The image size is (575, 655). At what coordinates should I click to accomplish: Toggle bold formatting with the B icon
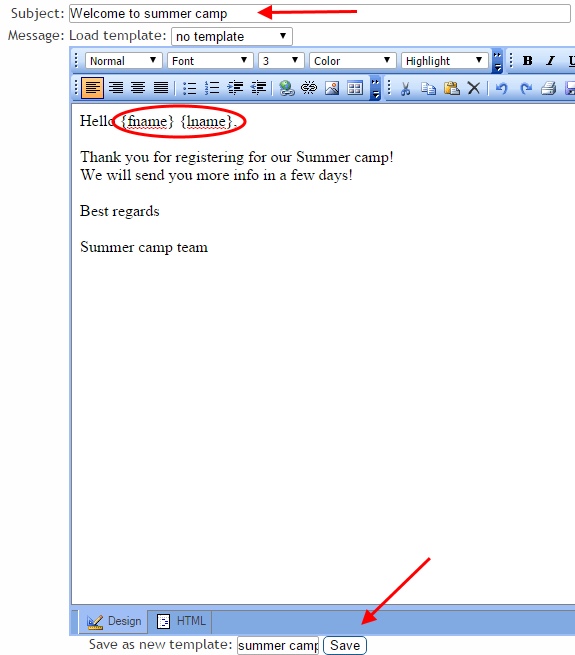(528, 61)
